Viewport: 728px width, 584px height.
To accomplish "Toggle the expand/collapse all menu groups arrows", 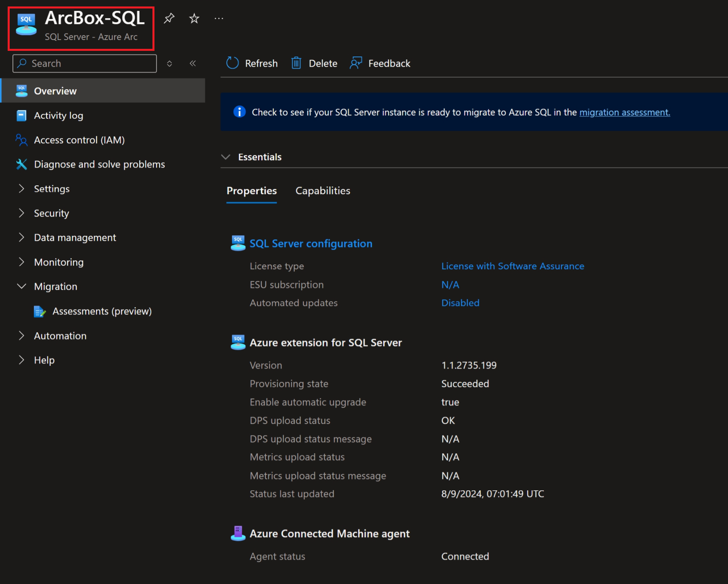I will (x=169, y=63).
